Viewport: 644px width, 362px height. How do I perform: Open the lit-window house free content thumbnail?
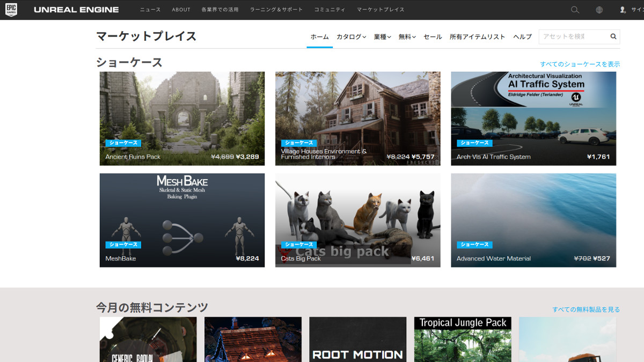pyautogui.click(x=253, y=339)
